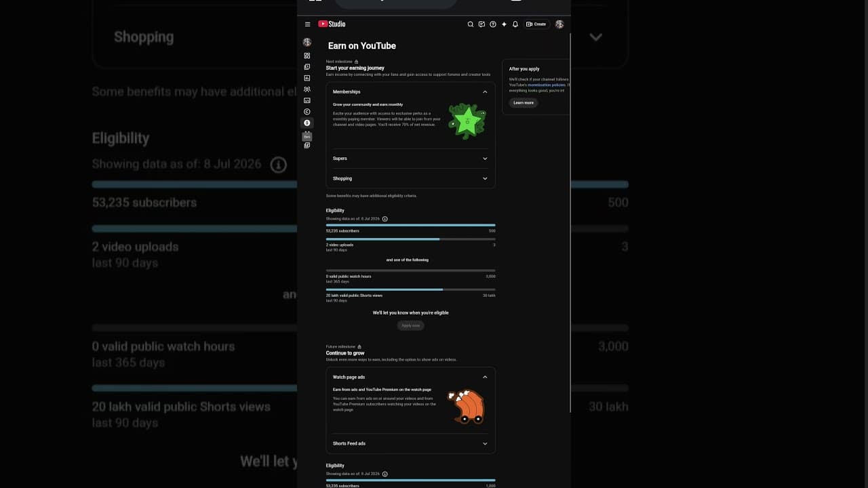Viewport: 868px width, 488px height.
Task: Click "2 video uploads" text in the foreground panel
Action: (x=340, y=245)
